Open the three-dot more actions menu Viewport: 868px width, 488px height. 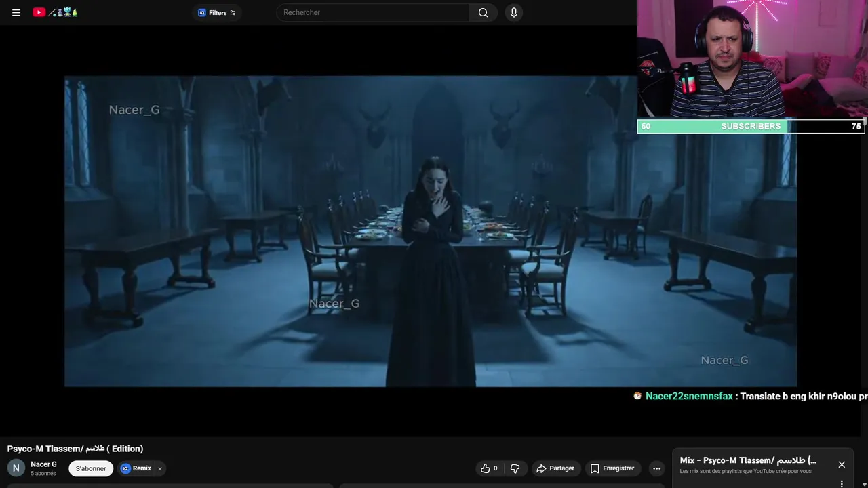[656, 468]
